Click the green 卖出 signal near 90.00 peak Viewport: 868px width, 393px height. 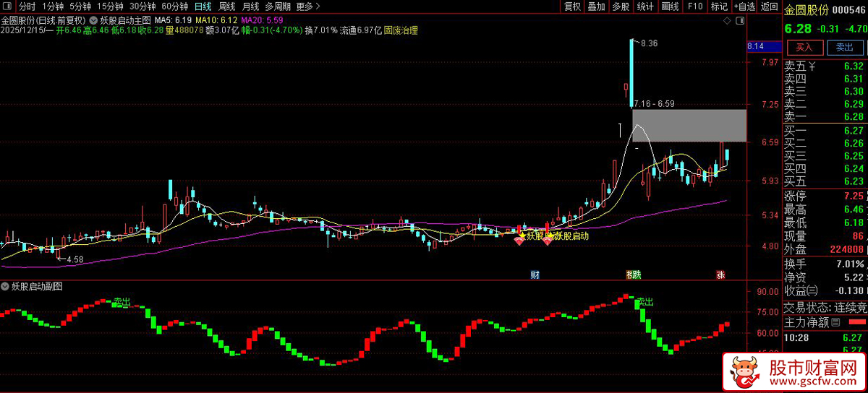pyautogui.click(x=644, y=302)
